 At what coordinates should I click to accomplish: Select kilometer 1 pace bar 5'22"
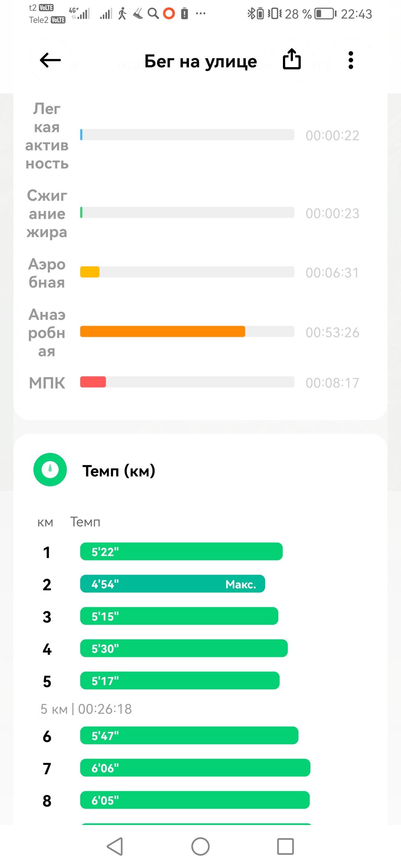tap(181, 552)
